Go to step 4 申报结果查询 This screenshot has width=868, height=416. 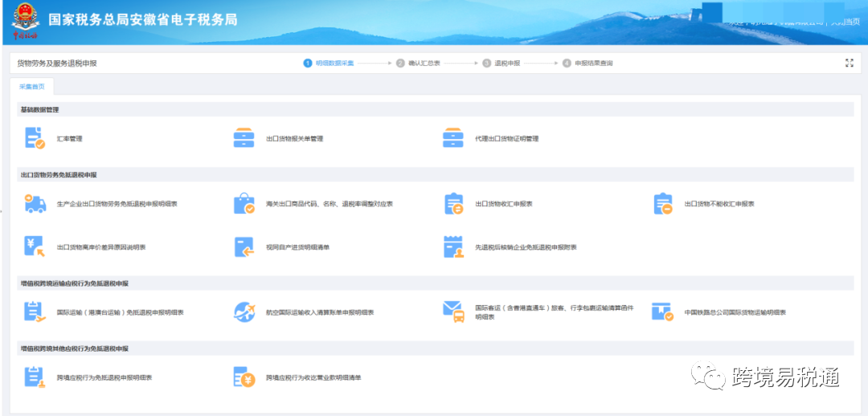click(593, 63)
